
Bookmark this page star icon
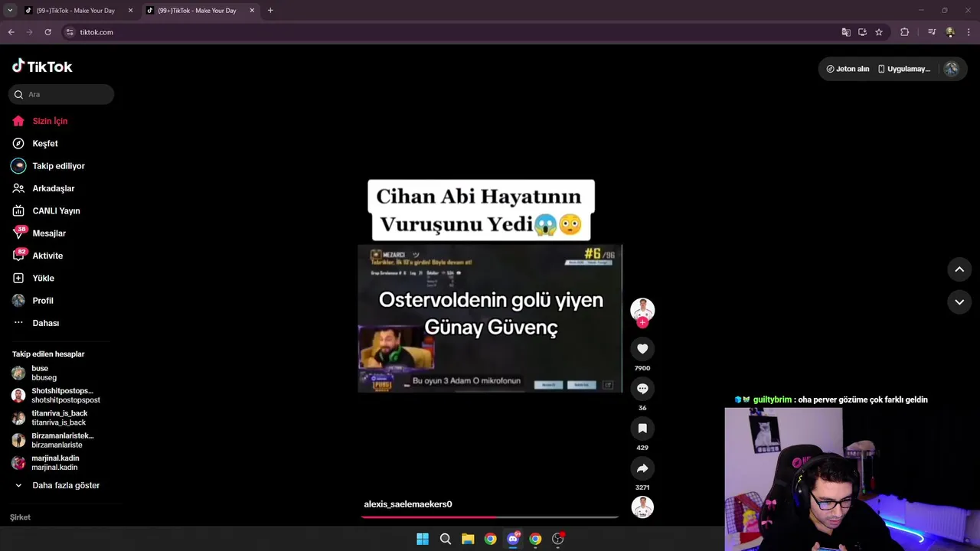tap(879, 32)
